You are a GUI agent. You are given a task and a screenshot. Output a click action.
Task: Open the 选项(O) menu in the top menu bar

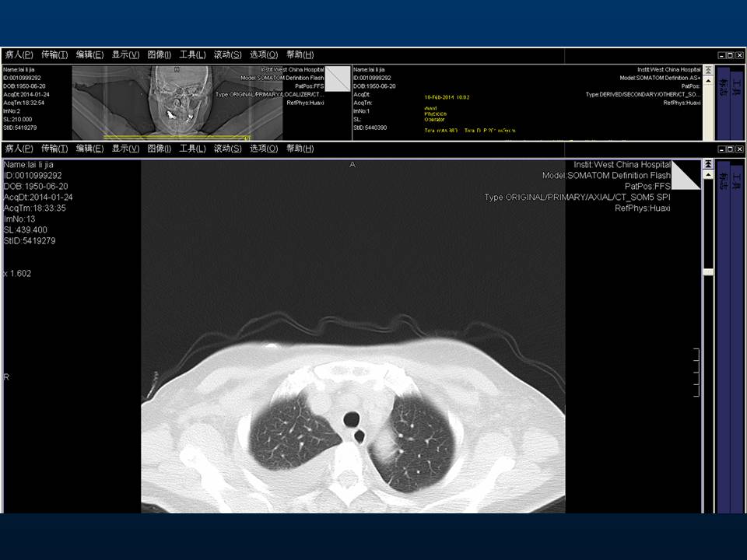pyautogui.click(x=264, y=54)
